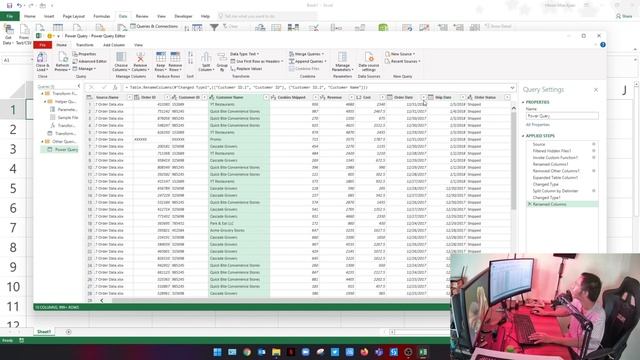Open Order Date column filter dropdown
Screen dimensions: 640x360
(x=423, y=97)
